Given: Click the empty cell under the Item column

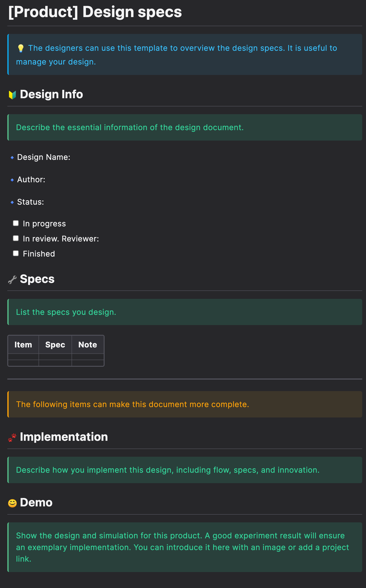Looking at the screenshot, I should coord(23,357).
